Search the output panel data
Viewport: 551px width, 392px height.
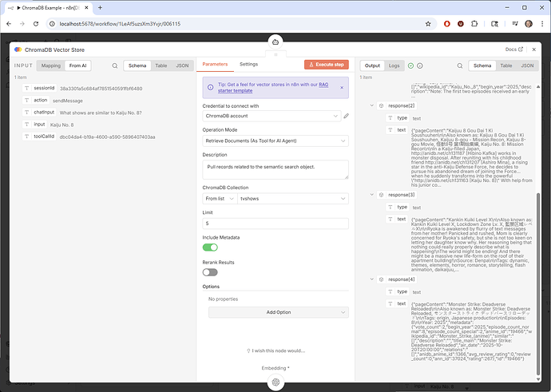click(x=460, y=65)
